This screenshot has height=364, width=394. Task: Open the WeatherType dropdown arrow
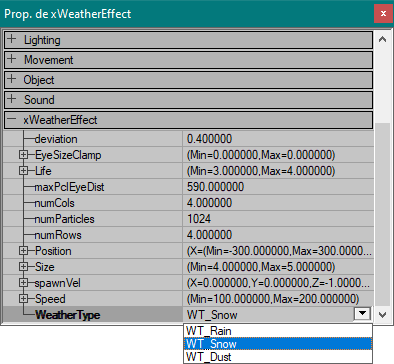point(362,314)
